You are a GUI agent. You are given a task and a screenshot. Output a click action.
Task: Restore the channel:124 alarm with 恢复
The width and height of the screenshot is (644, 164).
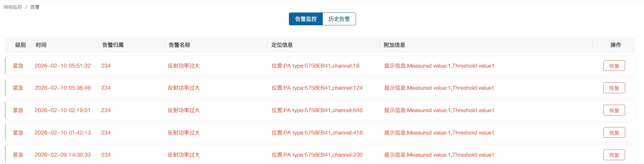[614, 88]
